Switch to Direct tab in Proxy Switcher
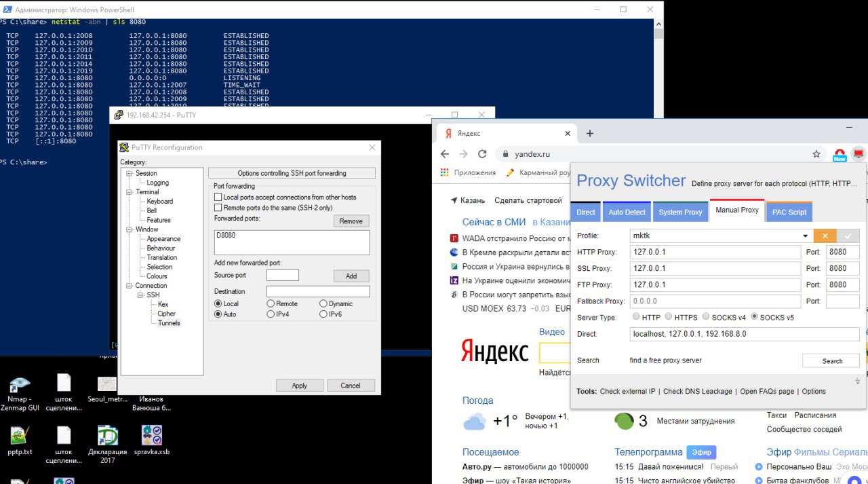Viewport: 868px width, 484px height. coord(586,212)
